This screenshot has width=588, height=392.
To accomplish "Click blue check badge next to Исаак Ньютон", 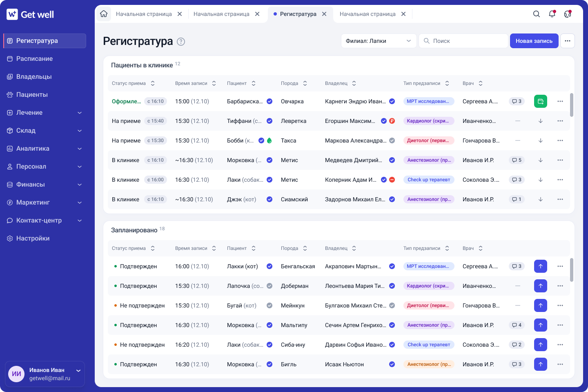I will pos(392,364).
